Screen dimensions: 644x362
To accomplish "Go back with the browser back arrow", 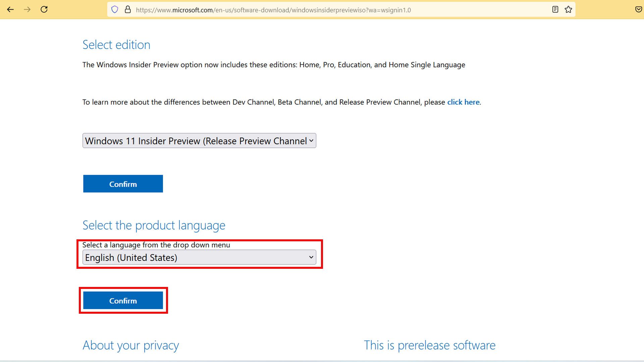I will [x=10, y=10].
